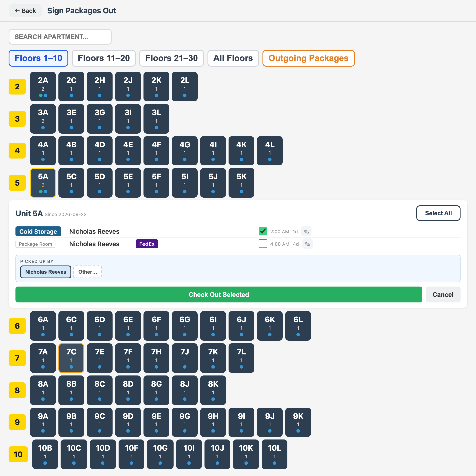Choose Other… as pickup person
Viewport: 476px width, 476px height.
tap(88, 272)
